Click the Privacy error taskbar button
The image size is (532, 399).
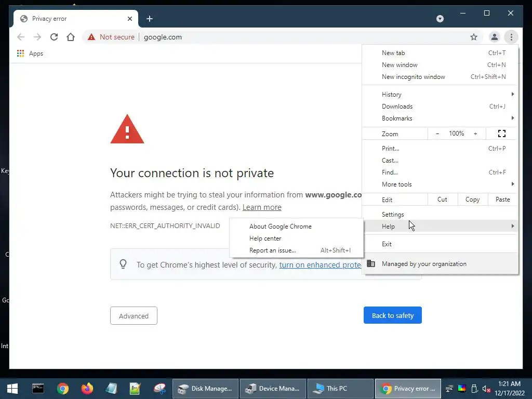408,389
